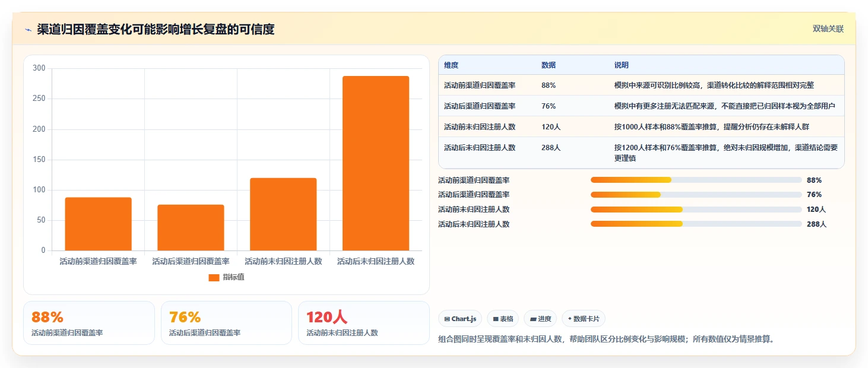Click y-axis label 300
868x368 pixels.
pos(39,68)
